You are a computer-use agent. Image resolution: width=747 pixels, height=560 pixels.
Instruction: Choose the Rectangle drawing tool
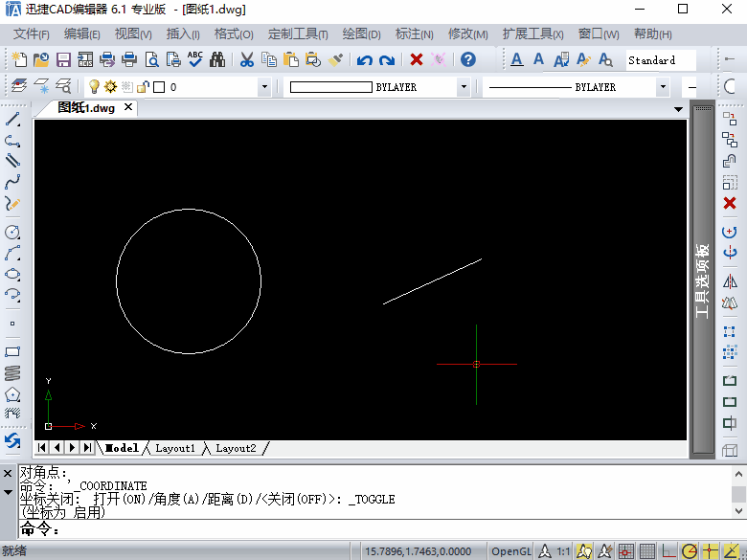tap(12, 352)
